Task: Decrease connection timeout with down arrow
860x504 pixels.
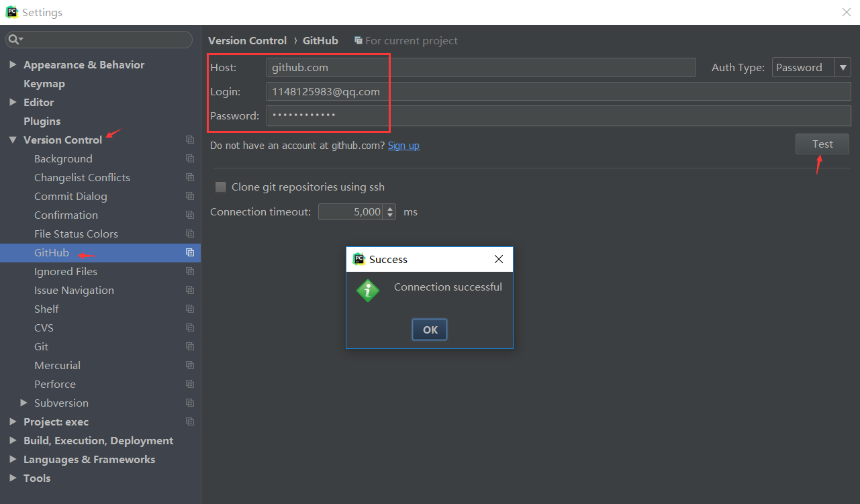Action: pyautogui.click(x=390, y=216)
